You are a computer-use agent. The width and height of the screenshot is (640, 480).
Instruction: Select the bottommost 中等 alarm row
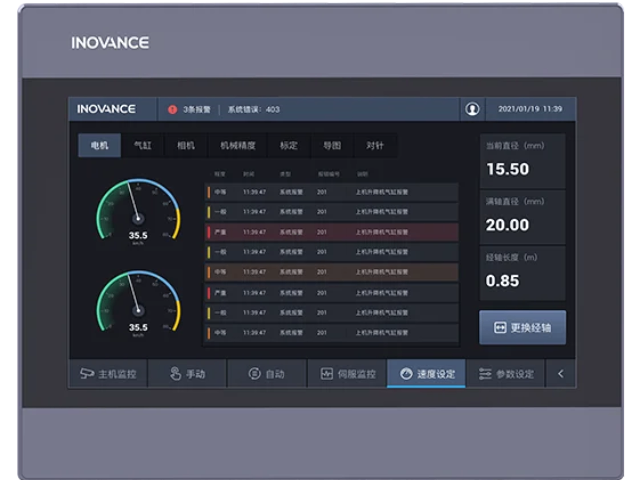coord(331,333)
